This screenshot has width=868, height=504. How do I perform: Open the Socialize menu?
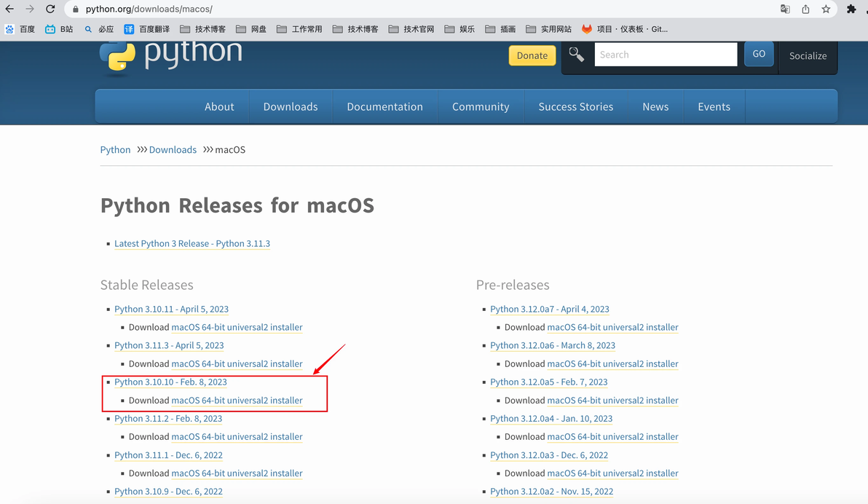click(808, 56)
